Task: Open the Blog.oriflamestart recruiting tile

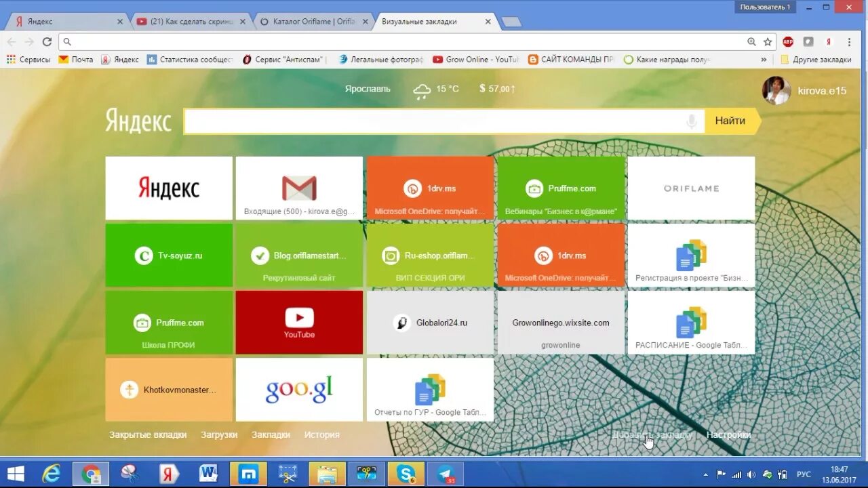Action: tap(299, 256)
